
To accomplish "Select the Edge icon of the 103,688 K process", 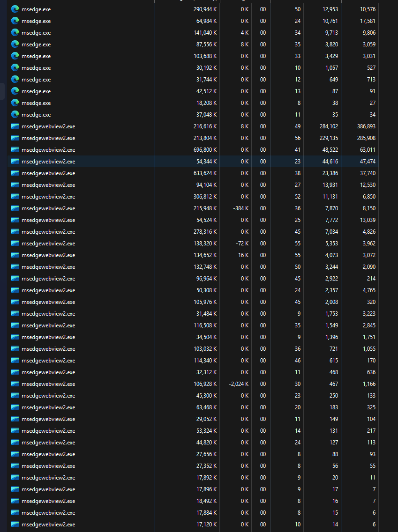I will point(15,56).
